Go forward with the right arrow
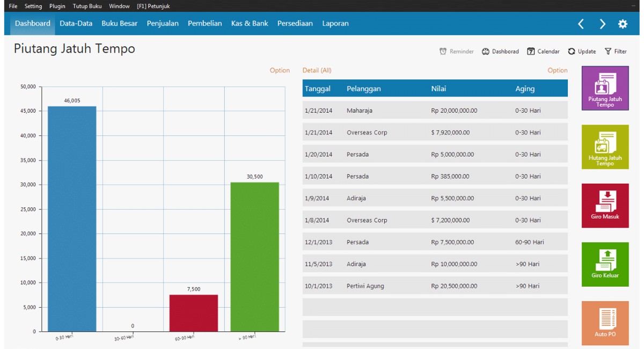This screenshot has height=349, width=644. 602,24
